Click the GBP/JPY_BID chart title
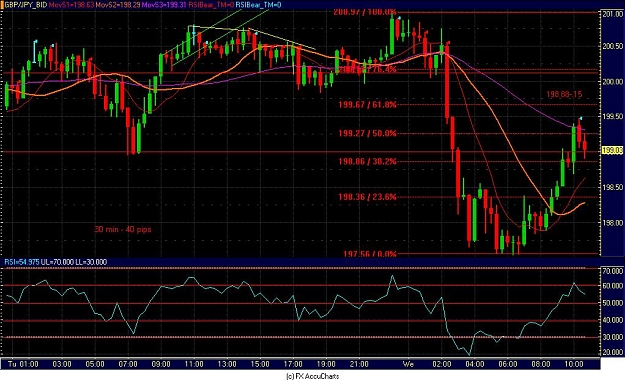The width and height of the screenshot is (625, 380). 25,5
